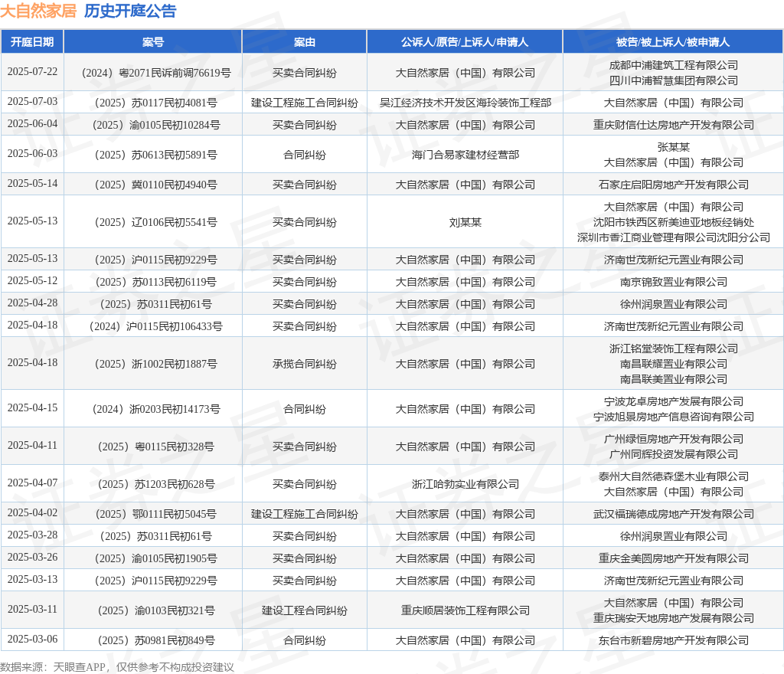Click plaintiff 浙江哈勃实业有限公司
Viewport: 784px width, 674px height.
coord(465,485)
